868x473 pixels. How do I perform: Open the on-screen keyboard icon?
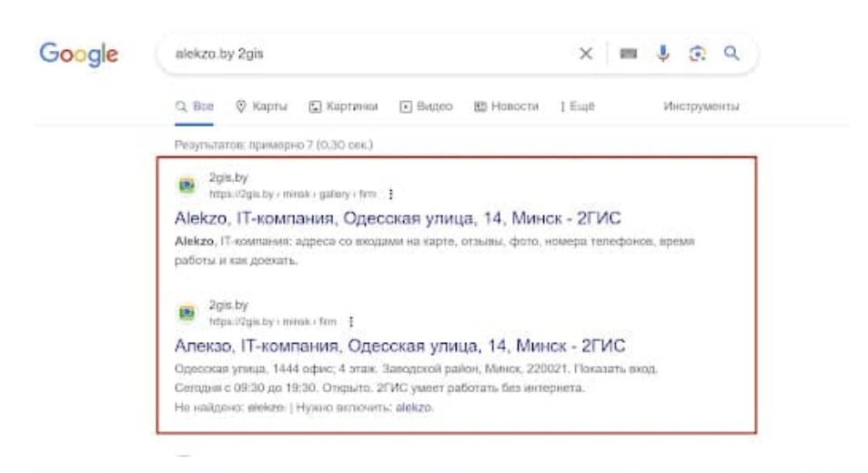tap(629, 54)
